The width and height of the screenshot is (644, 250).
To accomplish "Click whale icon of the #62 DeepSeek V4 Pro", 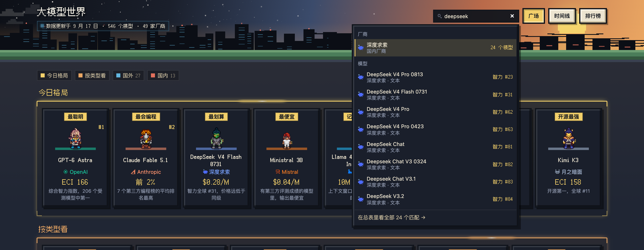I will [x=360, y=112].
